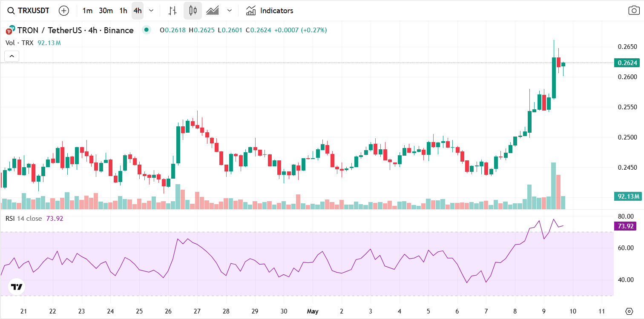
Task: Open the Indicators menu
Action: click(270, 11)
